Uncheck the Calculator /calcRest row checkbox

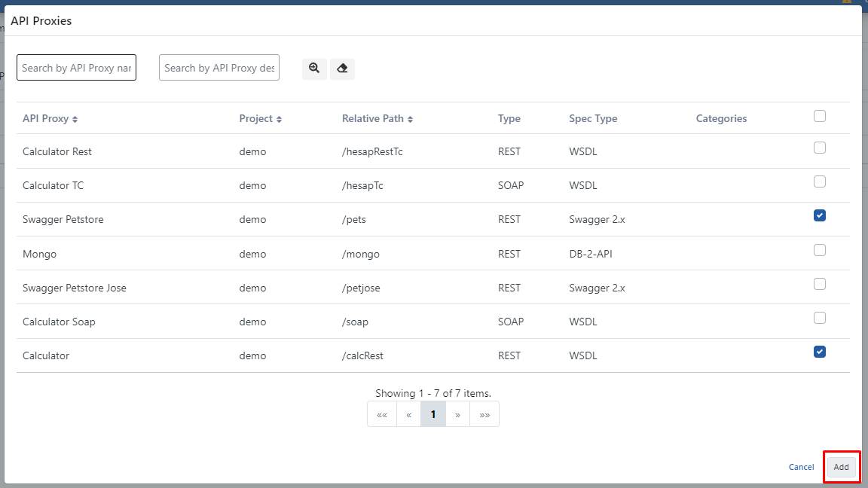[x=820, y=352]
